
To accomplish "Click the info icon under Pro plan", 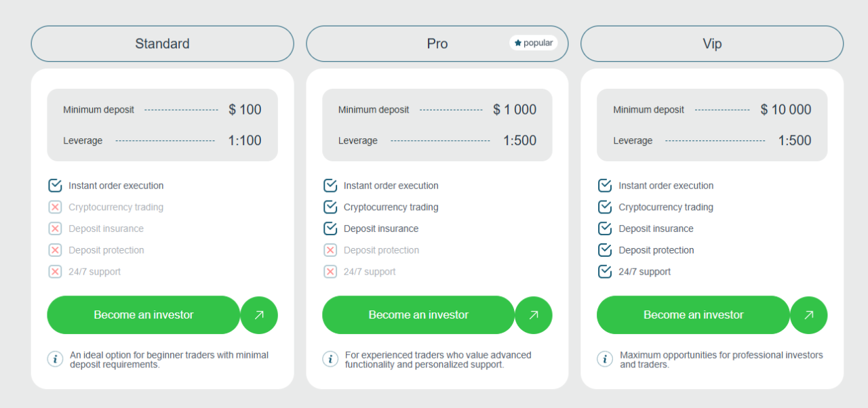I will tap(330, 359).
